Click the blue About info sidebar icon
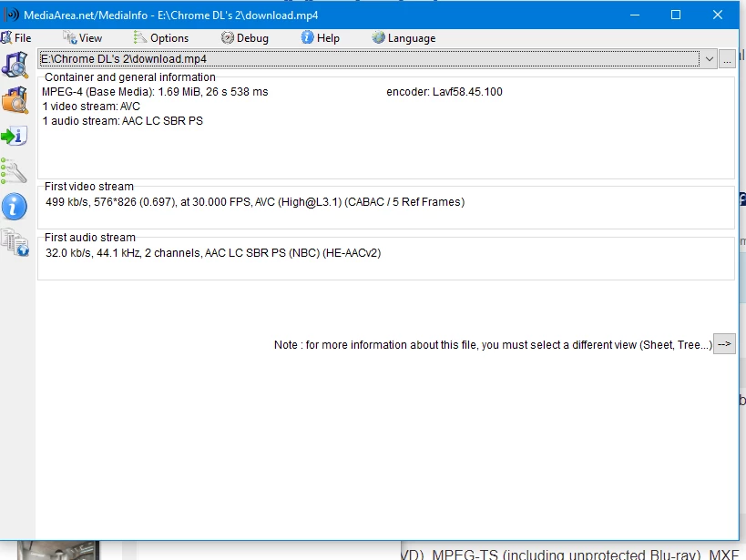 [x=15, y=207]
